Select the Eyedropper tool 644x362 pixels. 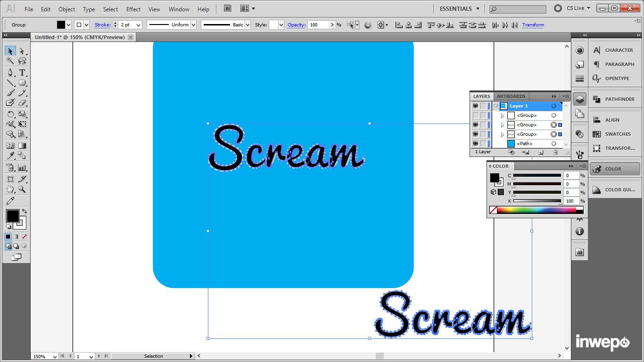(x=10, y=156)
